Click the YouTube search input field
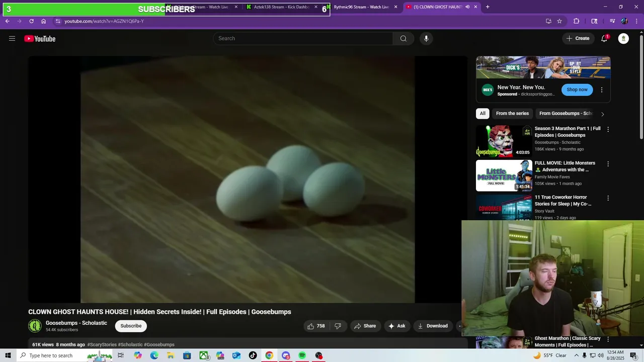 (303, 39)
